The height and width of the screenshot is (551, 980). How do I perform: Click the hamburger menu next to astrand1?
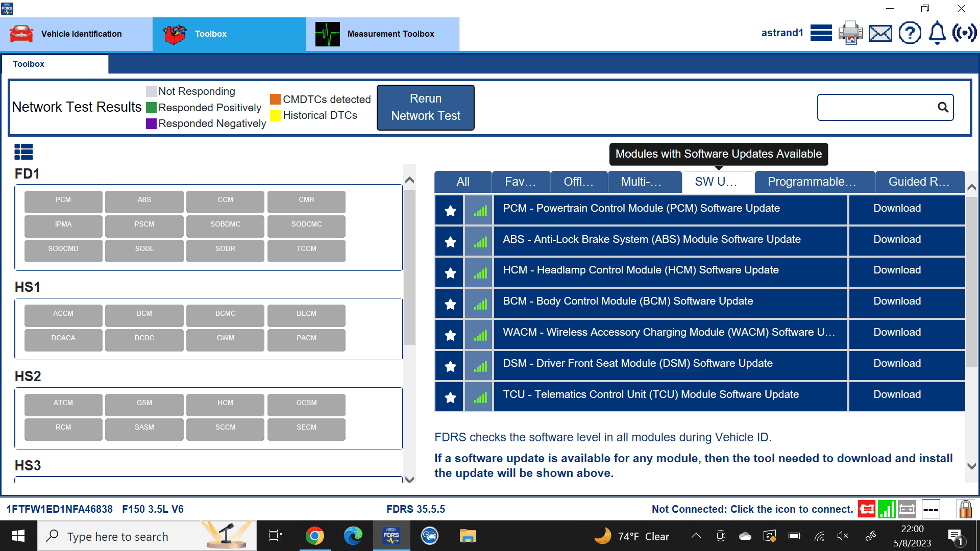pos(821,33)
